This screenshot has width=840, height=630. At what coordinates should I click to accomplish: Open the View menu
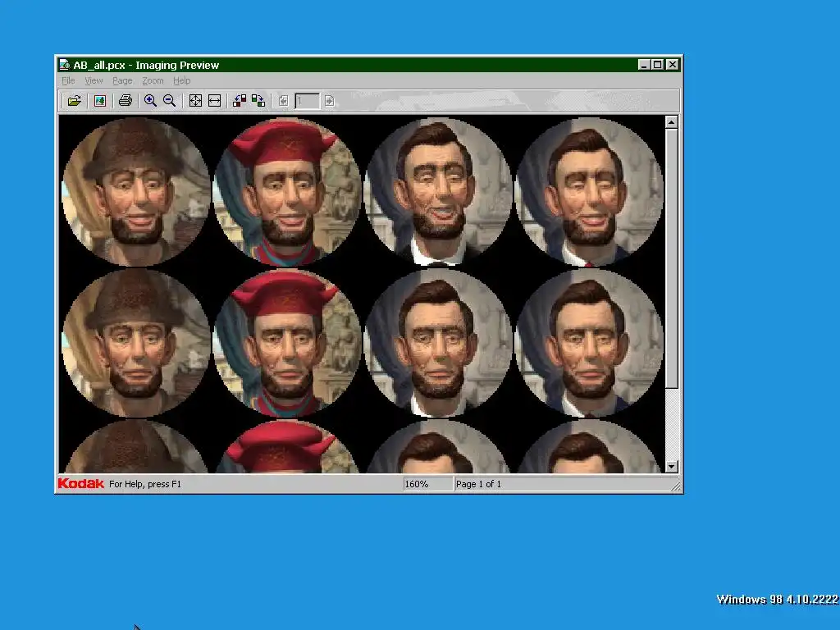click(x=94, y=81)
